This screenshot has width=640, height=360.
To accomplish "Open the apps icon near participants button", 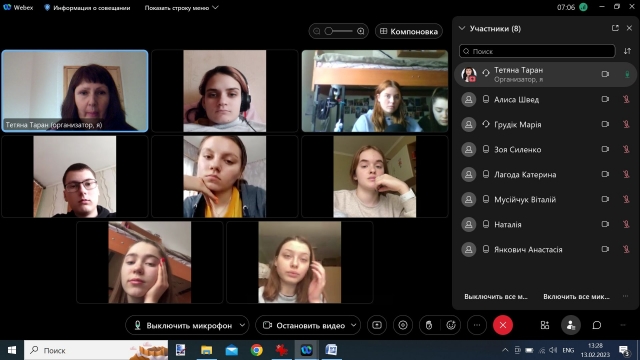I will (545, 325).
